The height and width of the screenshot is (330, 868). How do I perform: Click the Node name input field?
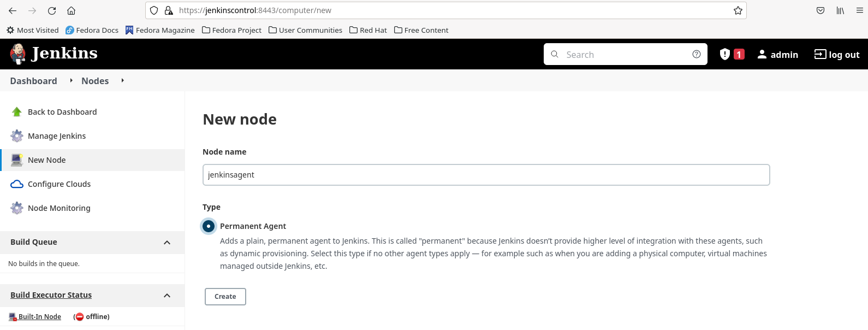[486, 175]
